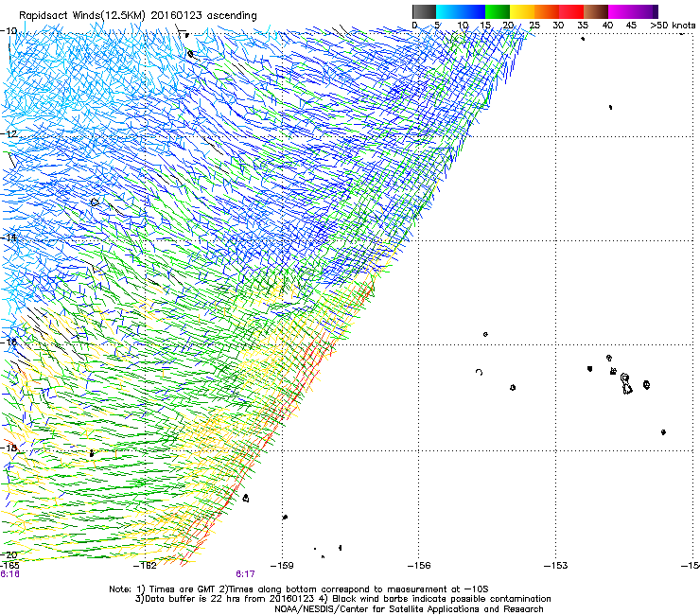Screen dimensions: 700x615
Task: Click the purple '6:17' time stamp
Action: click(x=246, y=574)
